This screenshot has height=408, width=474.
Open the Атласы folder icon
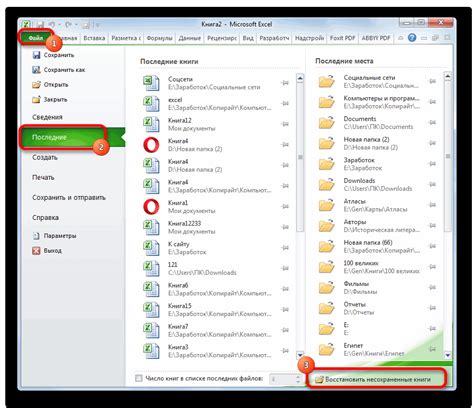(x=326, y=205)
